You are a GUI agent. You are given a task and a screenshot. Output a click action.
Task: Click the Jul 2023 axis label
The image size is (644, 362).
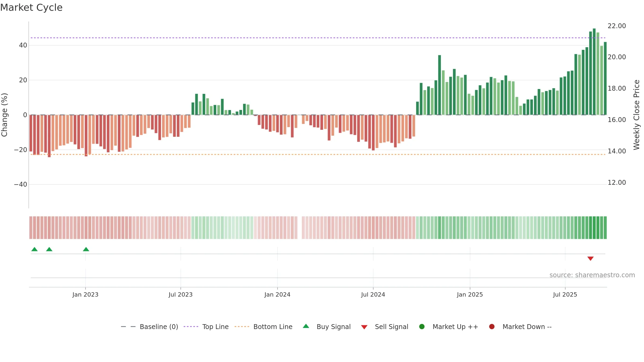pyautogui.click(x=181, y=294)
